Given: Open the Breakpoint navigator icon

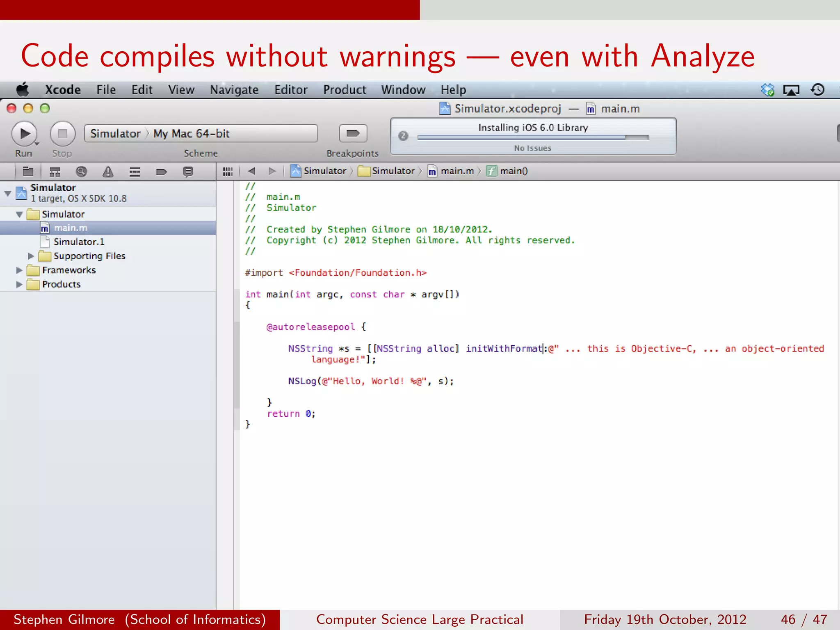Looking at the screenshot, I should [161, 171].
